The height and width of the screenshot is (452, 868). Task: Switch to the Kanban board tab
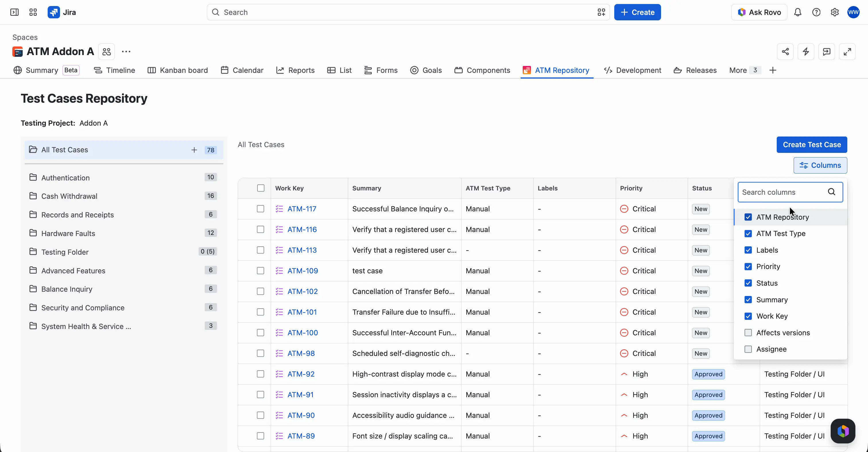click(x=178, y=70)
